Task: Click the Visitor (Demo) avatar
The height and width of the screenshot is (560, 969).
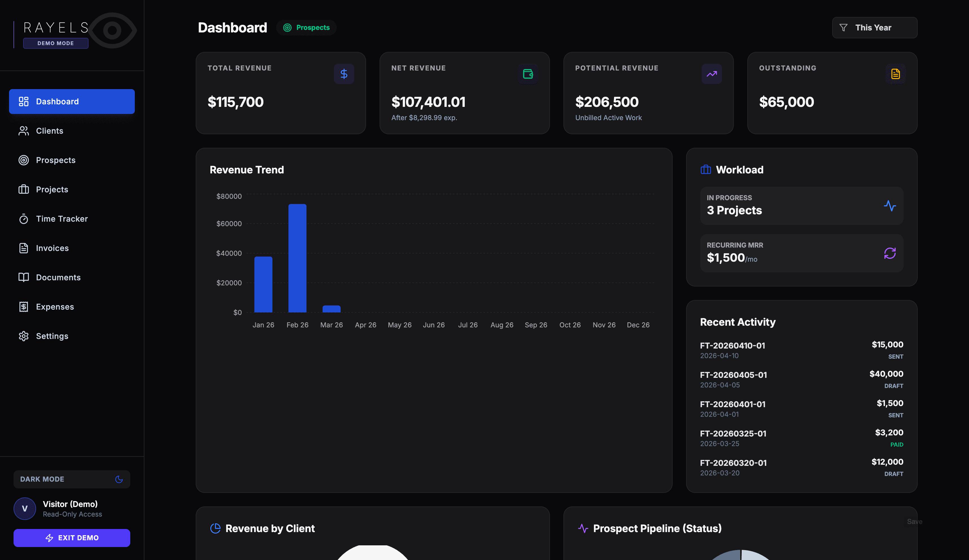Action: [25, 508]
